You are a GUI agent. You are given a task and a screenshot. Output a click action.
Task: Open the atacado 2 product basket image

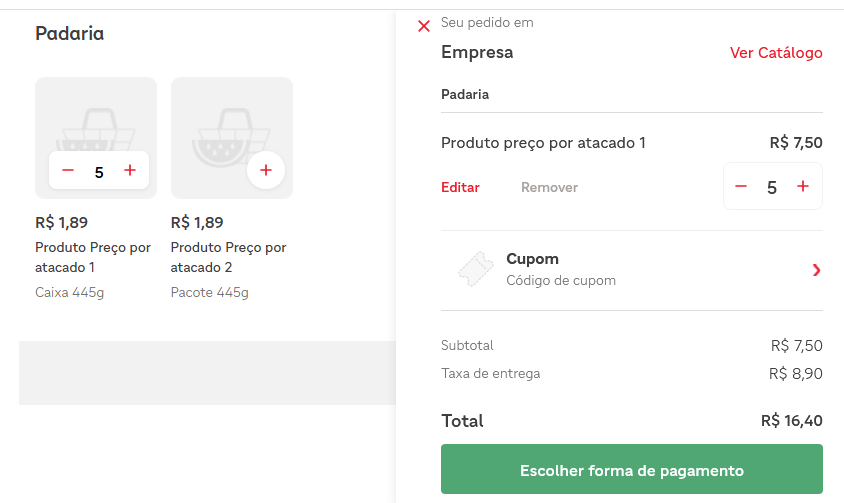click(231, 125)
